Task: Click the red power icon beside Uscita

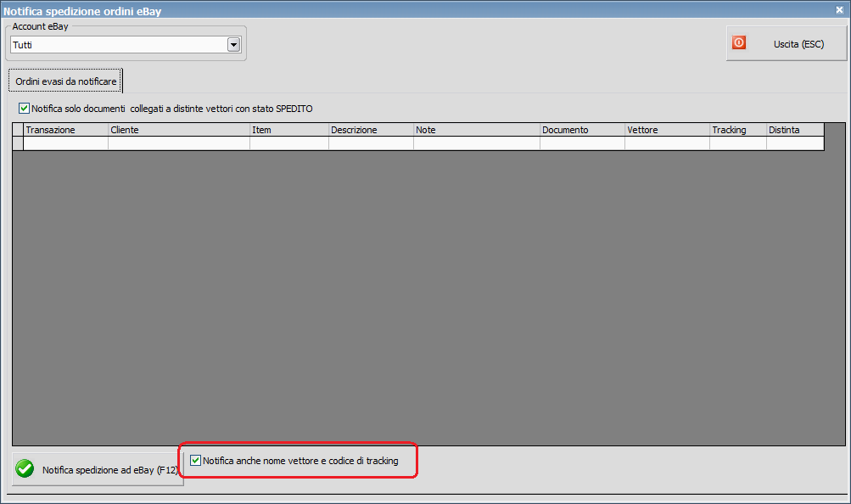Action: pyautogui.click(x=739, y=43)
